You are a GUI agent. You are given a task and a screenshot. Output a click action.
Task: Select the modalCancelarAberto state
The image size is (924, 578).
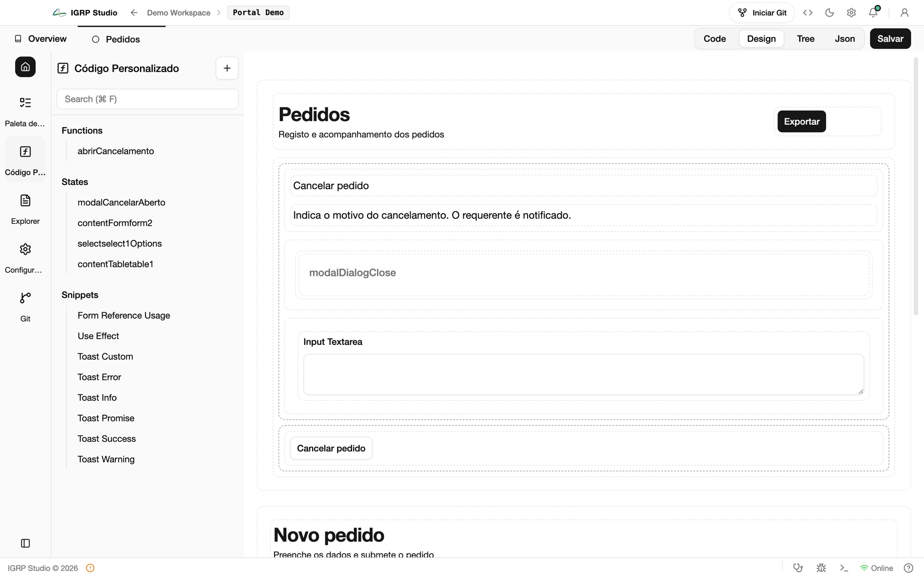pyautogui.click(x=121, y=203)
